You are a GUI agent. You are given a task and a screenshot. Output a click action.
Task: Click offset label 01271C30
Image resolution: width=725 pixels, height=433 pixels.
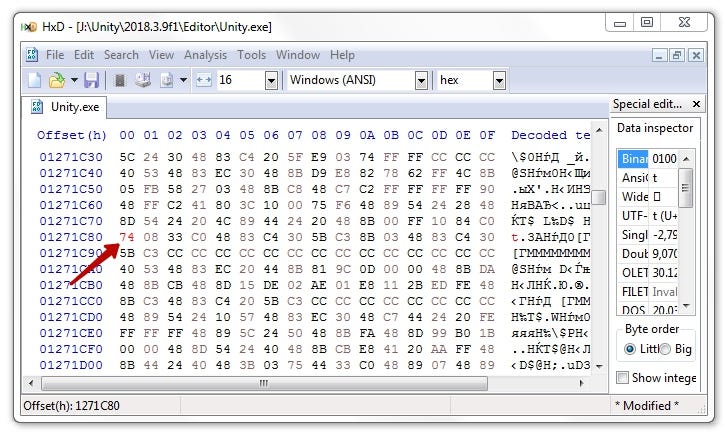[71, 157]
